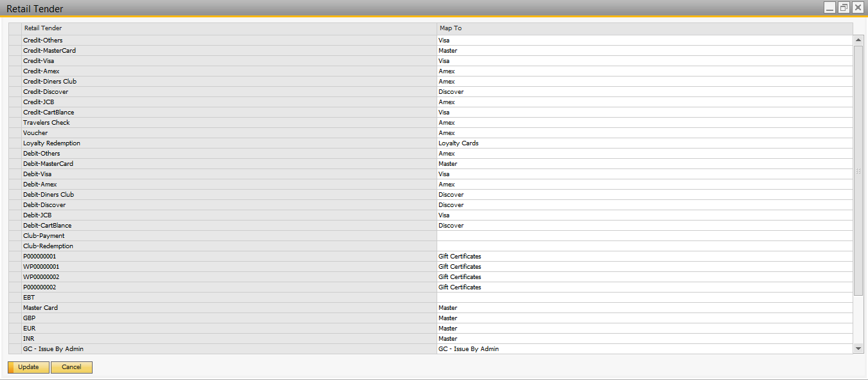This screenshot has height=380, width=868.
Task: Click Map To cell for Voucher
Action: pos(645,133)
